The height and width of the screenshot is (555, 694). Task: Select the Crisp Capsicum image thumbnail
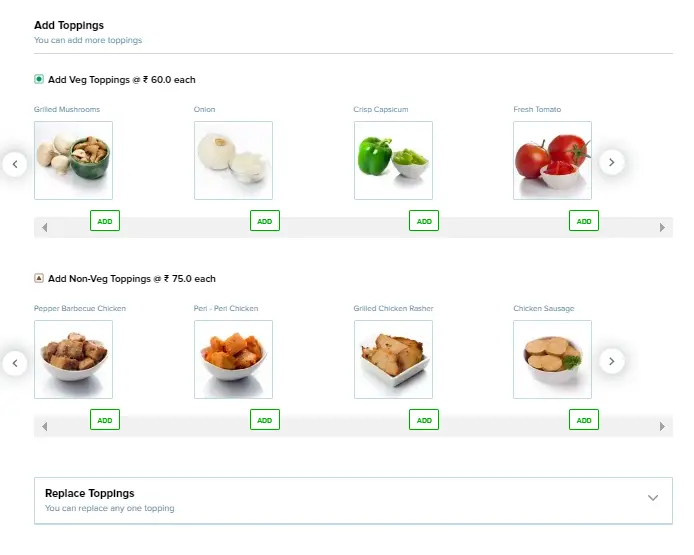(393, 161)
